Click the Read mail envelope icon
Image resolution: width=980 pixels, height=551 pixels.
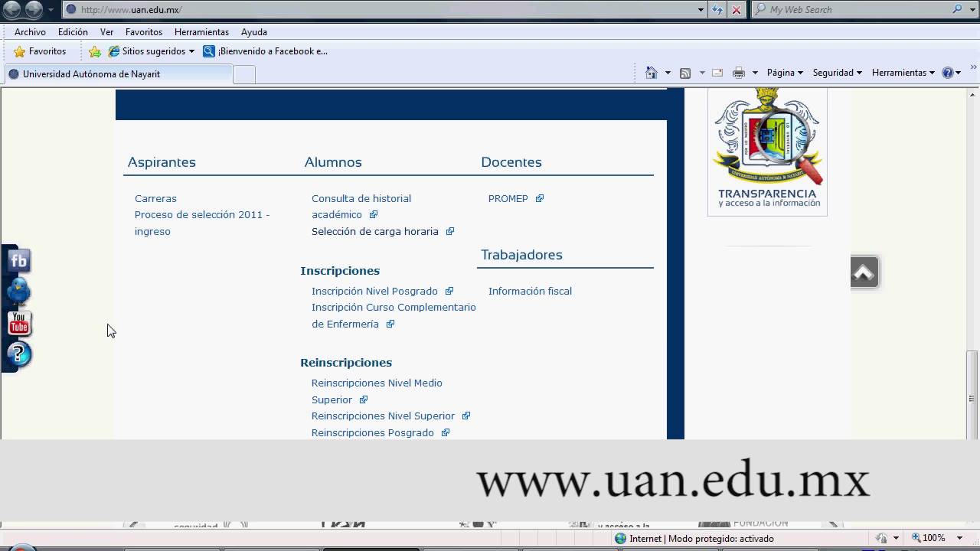(x=717, y=73)
